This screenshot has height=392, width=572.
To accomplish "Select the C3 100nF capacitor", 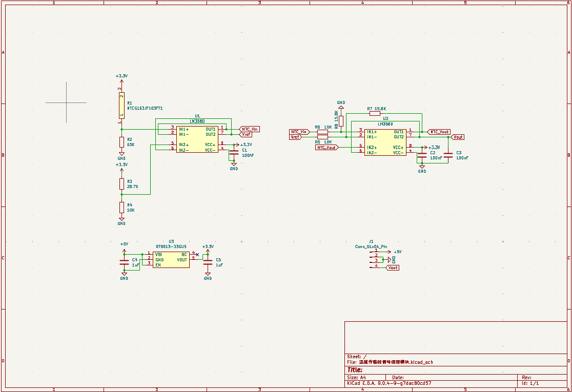I will click(x=448, y=155).
